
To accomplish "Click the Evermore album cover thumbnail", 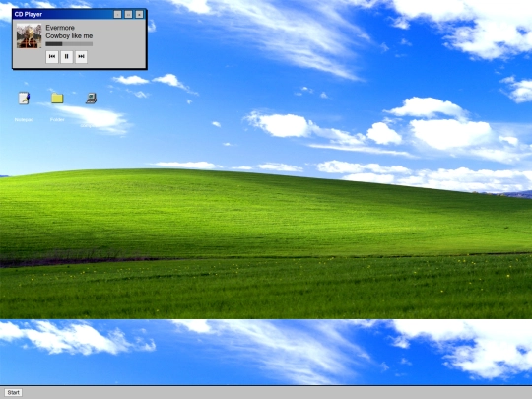I will (29, 35).
